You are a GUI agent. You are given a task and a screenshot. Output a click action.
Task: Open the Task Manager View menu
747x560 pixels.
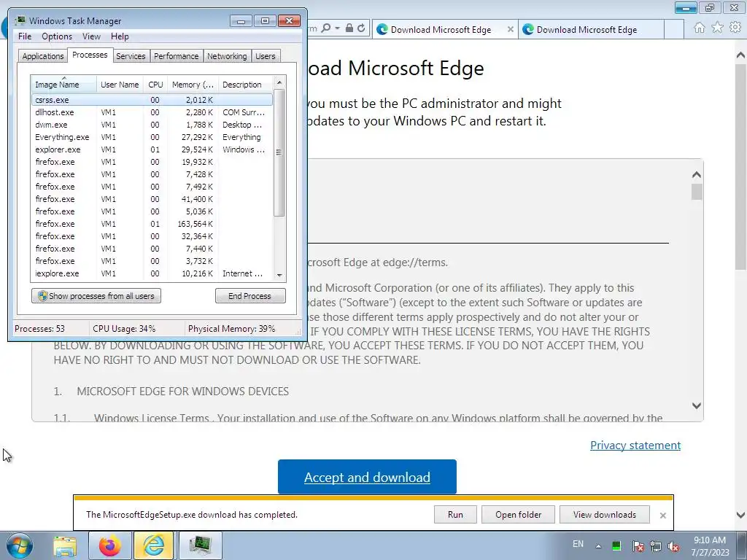click(x=91, y=36)
